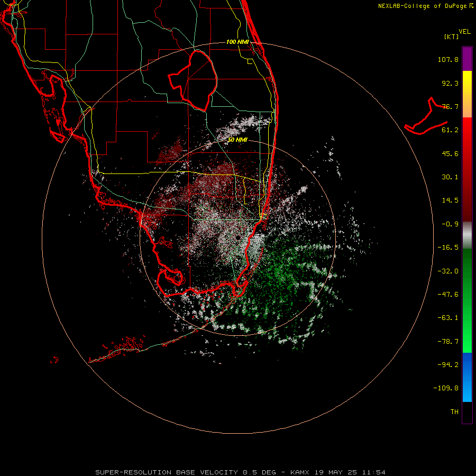Viewport: 476px width, 476px height.
Task: Select the -32.0 scale value
Action: pos(448,271)
